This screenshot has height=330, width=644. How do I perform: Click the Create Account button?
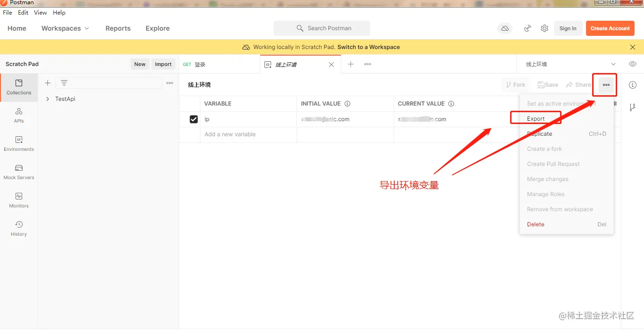[610, 28]
